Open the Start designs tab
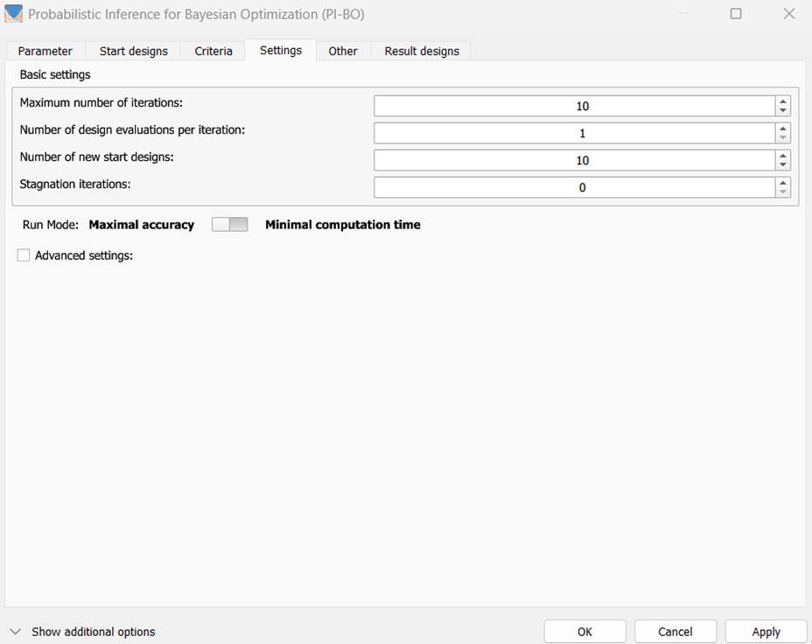This screenshot has height=644, width=812. pyautogui.click(x=133, y=51)
